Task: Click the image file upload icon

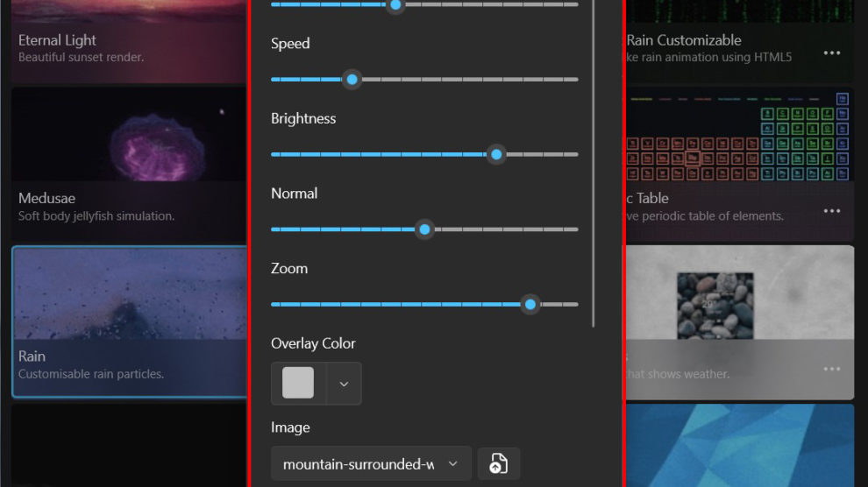Action: pos(498,463)
